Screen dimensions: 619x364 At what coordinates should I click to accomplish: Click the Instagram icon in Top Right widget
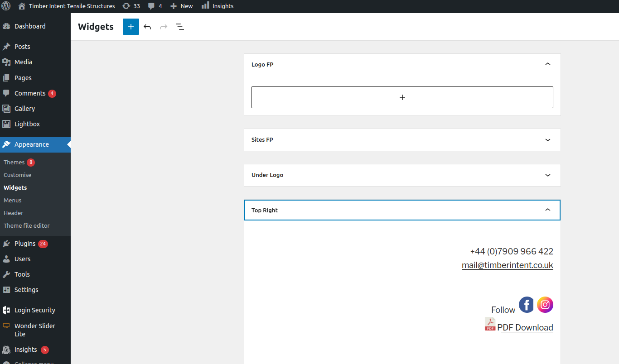545,305
